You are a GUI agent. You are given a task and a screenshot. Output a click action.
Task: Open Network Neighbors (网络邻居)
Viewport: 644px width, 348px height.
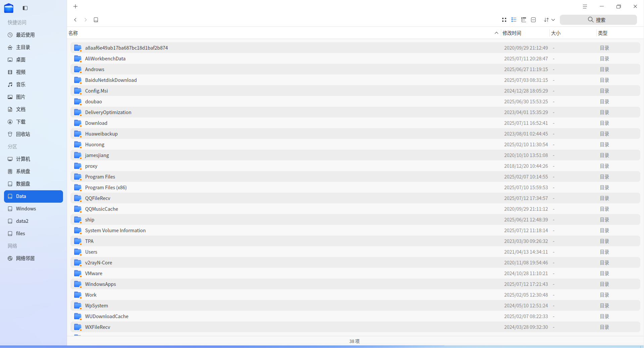[x=34, y=258]
